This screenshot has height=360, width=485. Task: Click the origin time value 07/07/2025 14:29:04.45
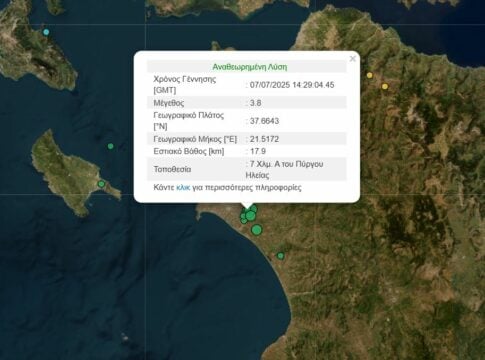[x=292, y=85]
